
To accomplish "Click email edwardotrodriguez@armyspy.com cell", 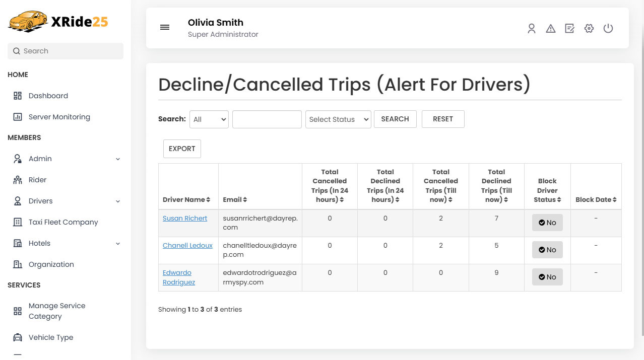I will (x=260, y=277).
